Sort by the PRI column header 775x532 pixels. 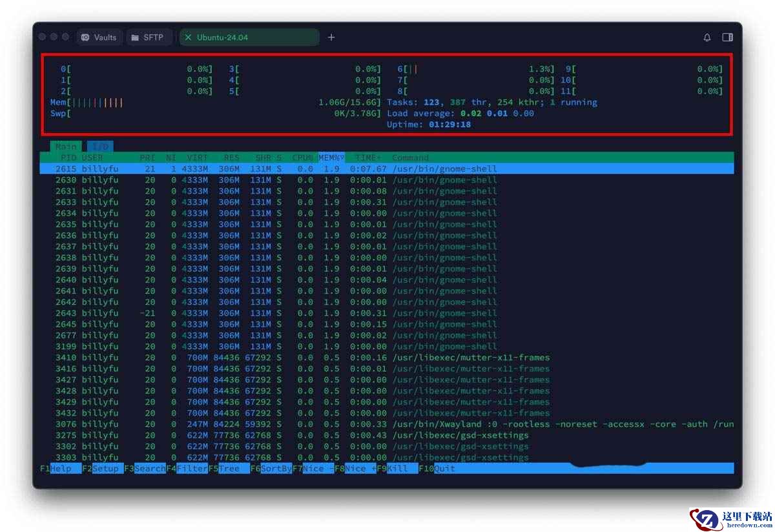[x=147, y=158]
